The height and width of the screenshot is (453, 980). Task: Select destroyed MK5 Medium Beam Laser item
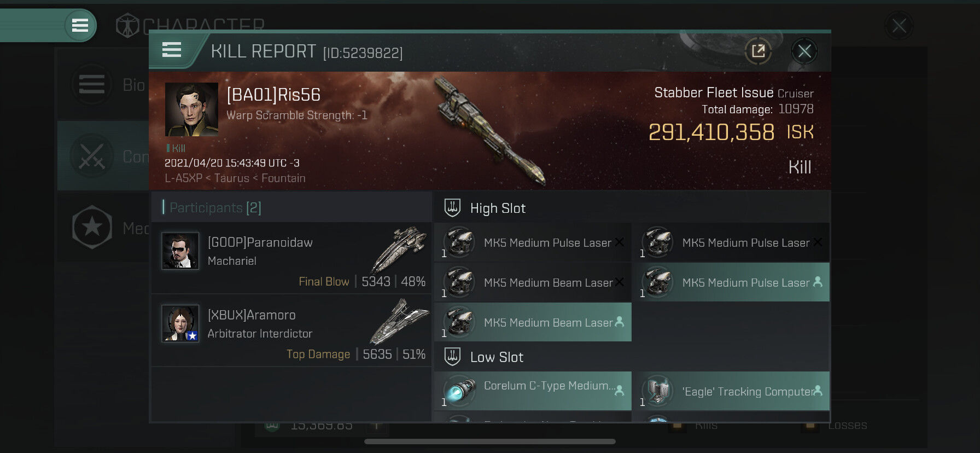tap(533, 282)
